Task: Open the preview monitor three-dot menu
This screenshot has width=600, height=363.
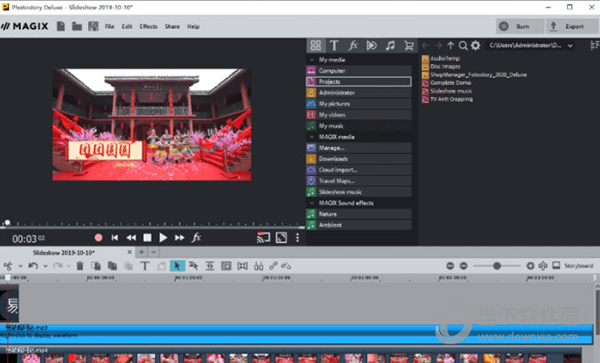Action: 297,238
